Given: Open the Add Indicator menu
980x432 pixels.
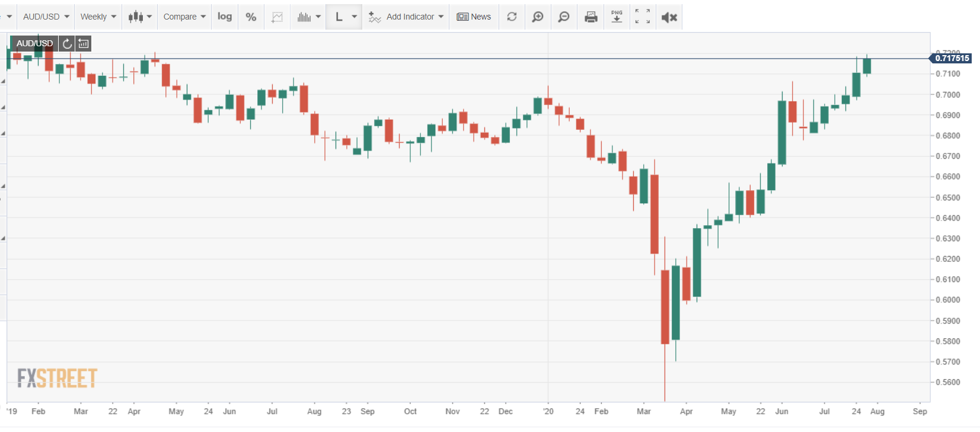Looking at the screenshot, I should (x=406, y=17).
